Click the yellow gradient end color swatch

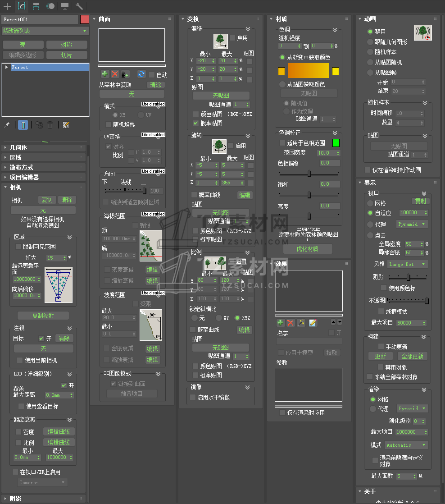[335, 71]
